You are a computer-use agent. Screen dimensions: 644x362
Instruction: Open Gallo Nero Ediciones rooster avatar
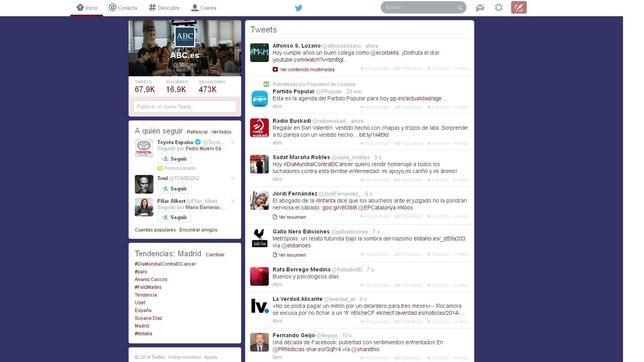(x=260, y=238)
